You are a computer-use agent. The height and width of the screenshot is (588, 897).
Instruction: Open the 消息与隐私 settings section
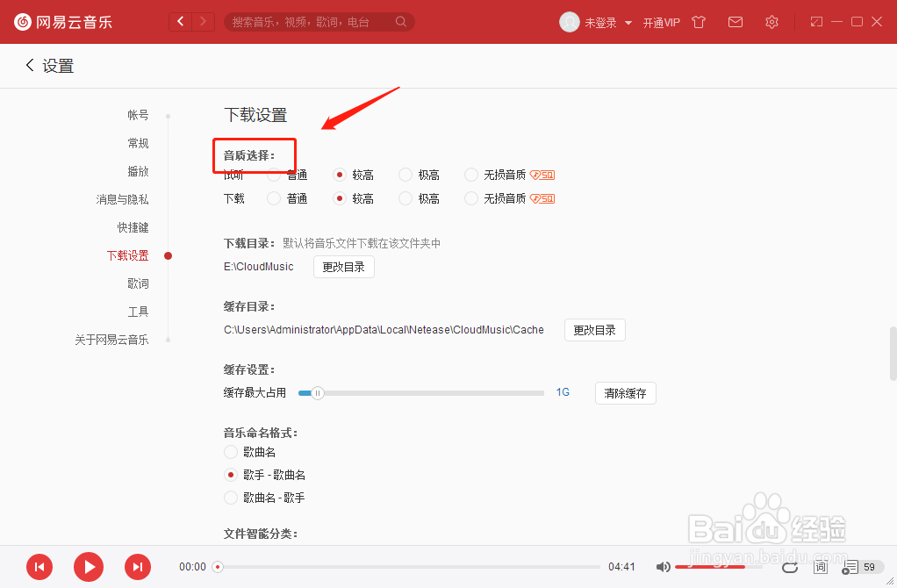click(x=122, y=199)
